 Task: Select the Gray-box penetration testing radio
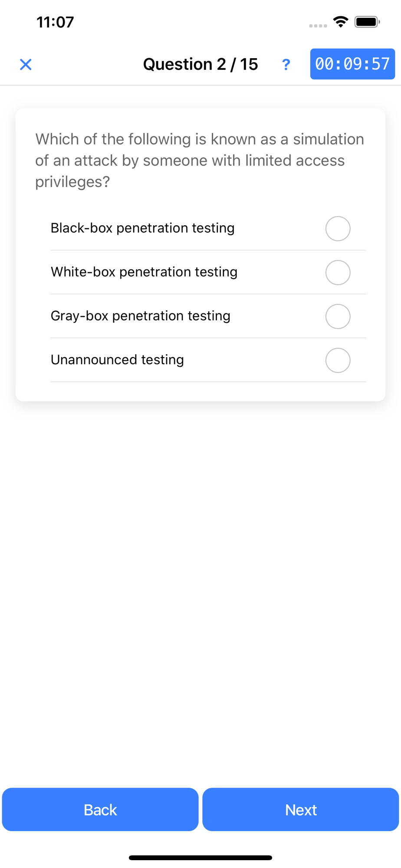point(338,316)
